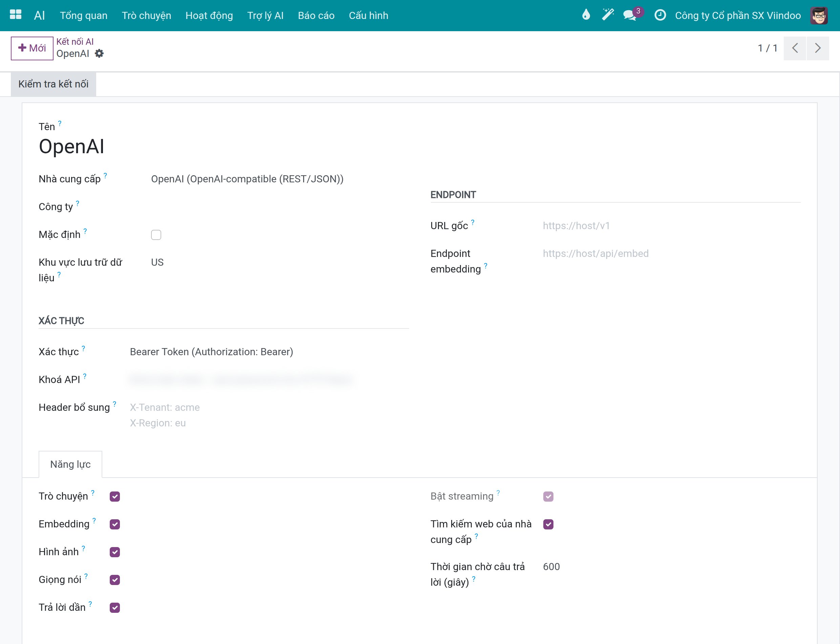Click the water drop color-scheme icon
840x644 pixels.
[586, 15]
